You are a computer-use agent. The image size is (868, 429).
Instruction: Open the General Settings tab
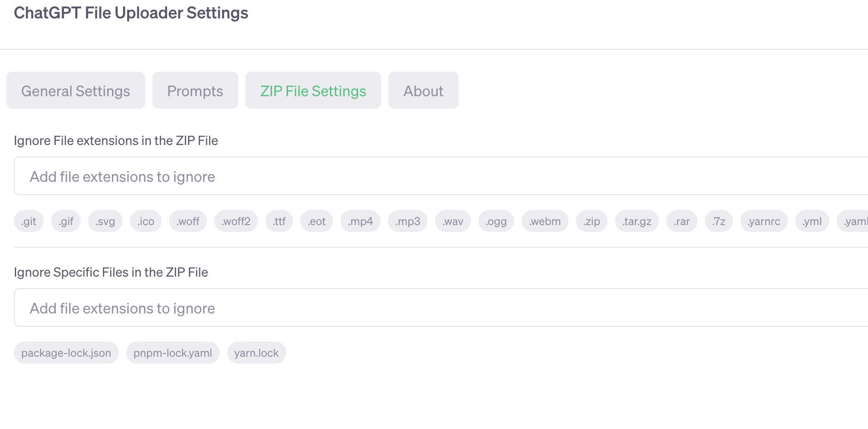[76, 91]
